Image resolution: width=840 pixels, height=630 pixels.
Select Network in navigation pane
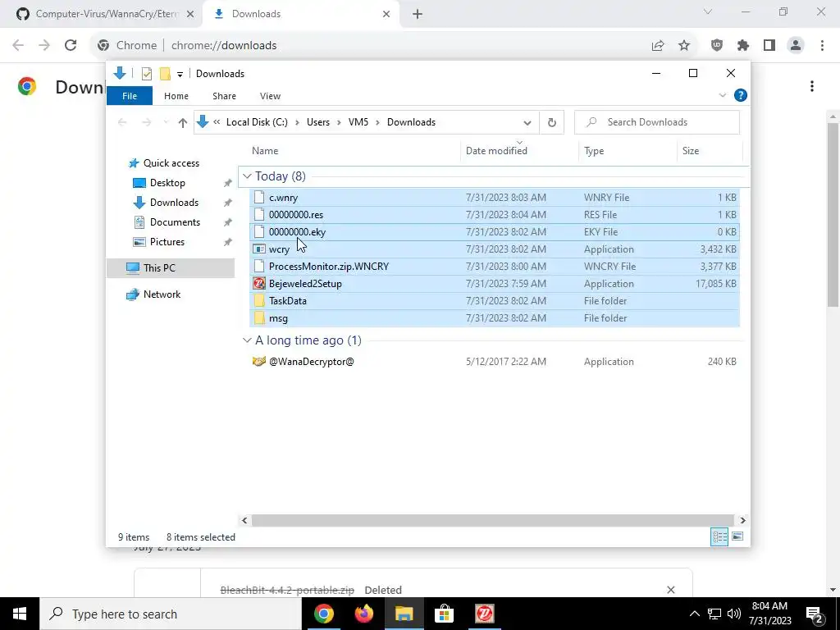click(162, 294)
